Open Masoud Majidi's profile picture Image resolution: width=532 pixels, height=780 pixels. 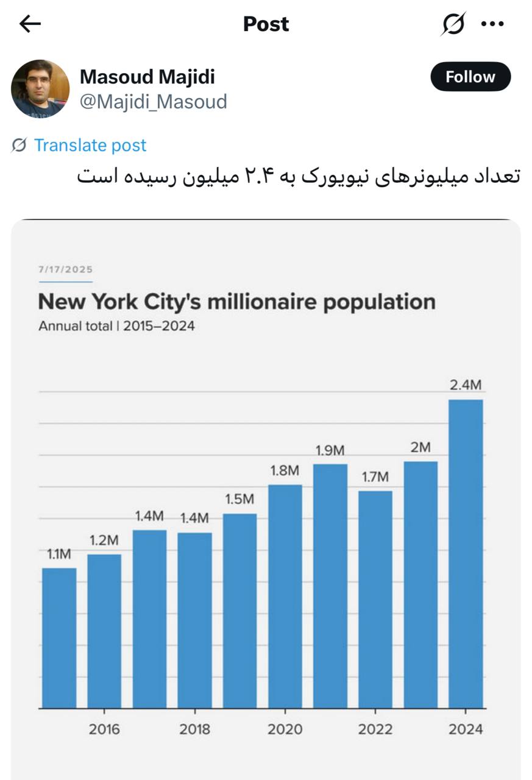pos(40,88)
